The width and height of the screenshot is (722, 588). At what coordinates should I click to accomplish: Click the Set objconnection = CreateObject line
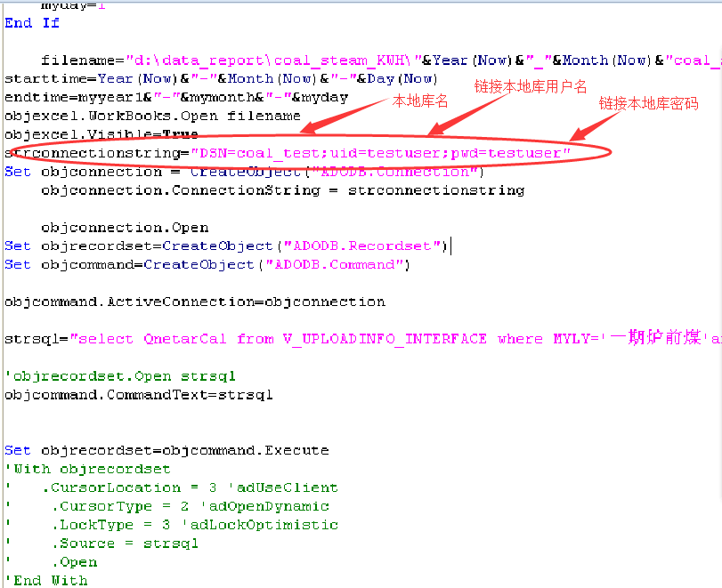point(244,172)
